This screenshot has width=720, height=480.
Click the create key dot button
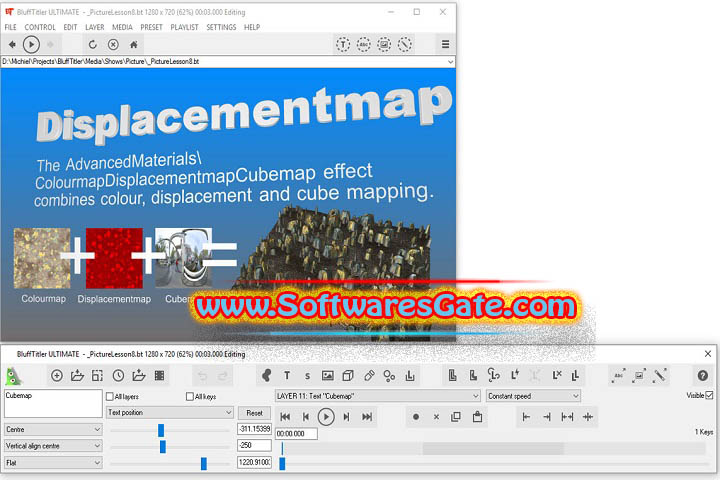[x=416, y=417]
